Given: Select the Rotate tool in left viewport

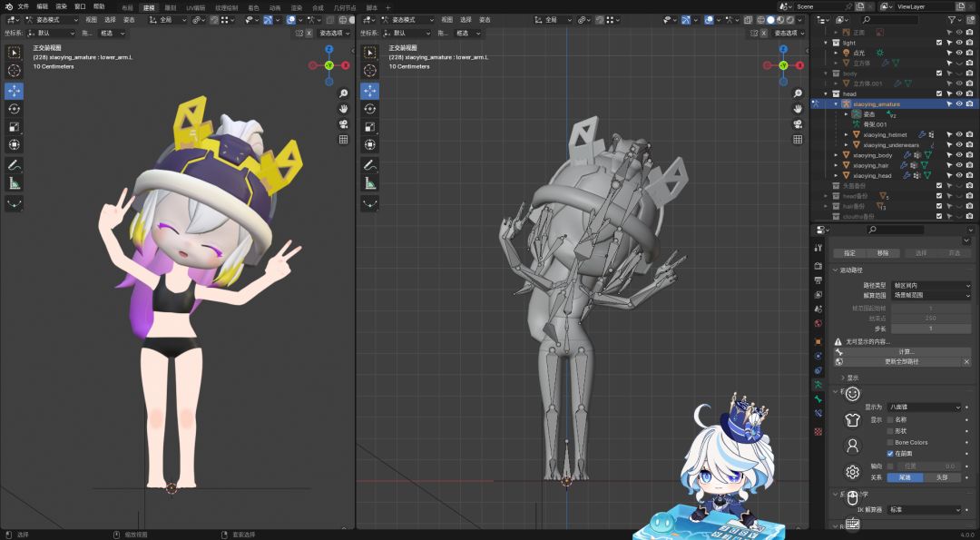Looking at the screenshot, I should coord(15,109).
